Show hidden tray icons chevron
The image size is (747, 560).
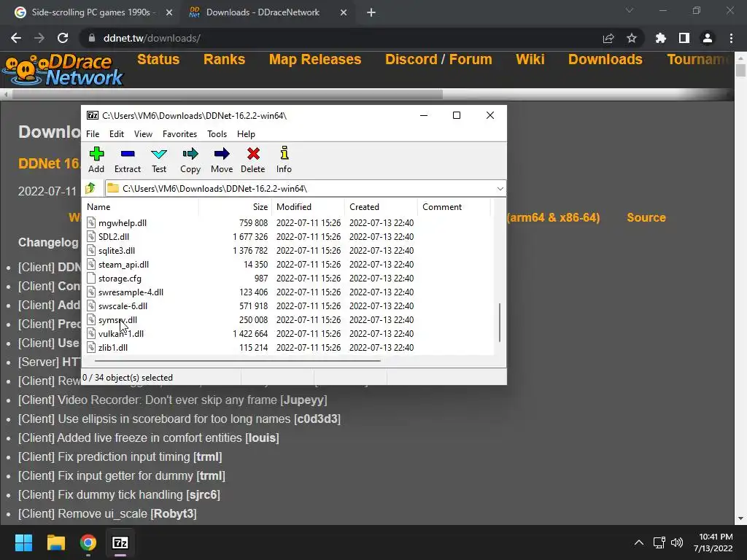(x=639, y=542)
